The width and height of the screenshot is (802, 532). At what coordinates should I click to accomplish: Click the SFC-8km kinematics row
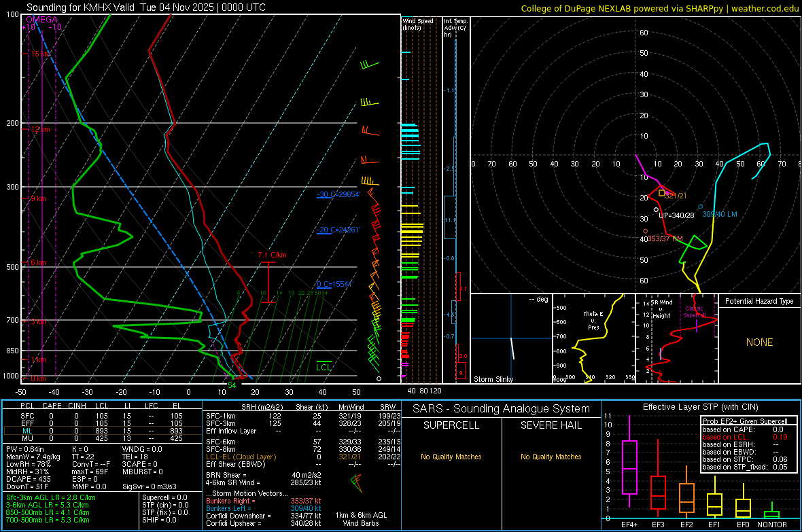click(x=303, y=449)
